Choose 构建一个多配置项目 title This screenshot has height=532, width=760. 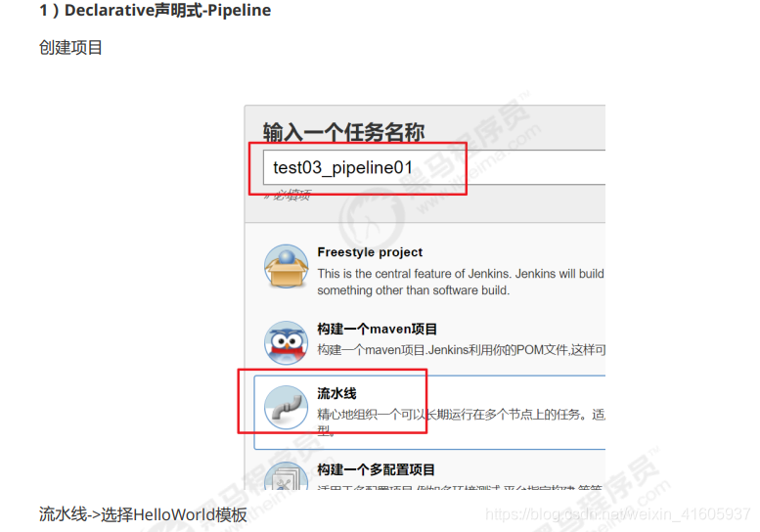pyautogui.click(x=376, y=469)
